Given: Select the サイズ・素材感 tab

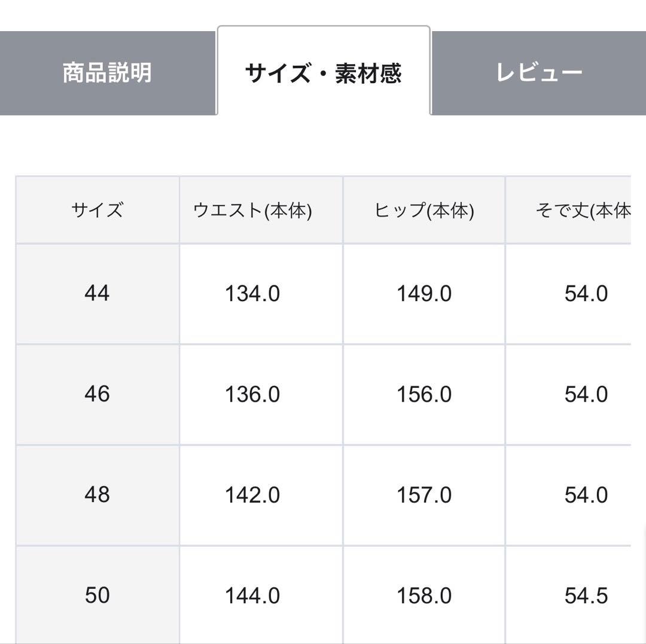Looking at the screenshot, I should (x=324, y=71).
